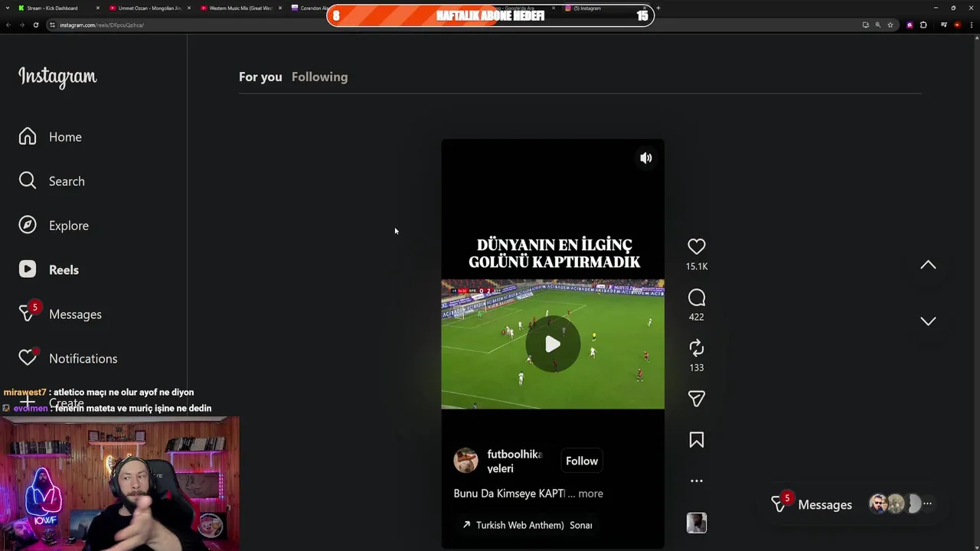This screenshot has width=980, height=551.
Task: Open the zoom magnifier in the address bar
Action: point(878,25)
